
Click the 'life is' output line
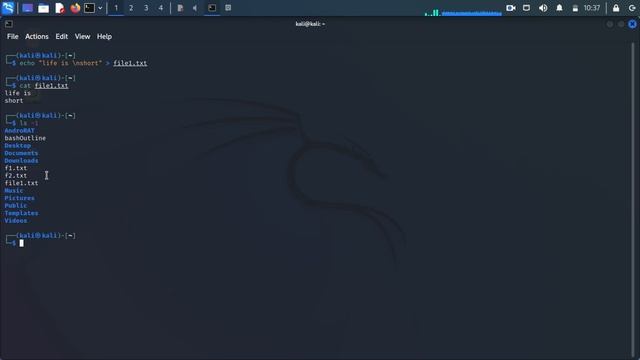point(18,93)
